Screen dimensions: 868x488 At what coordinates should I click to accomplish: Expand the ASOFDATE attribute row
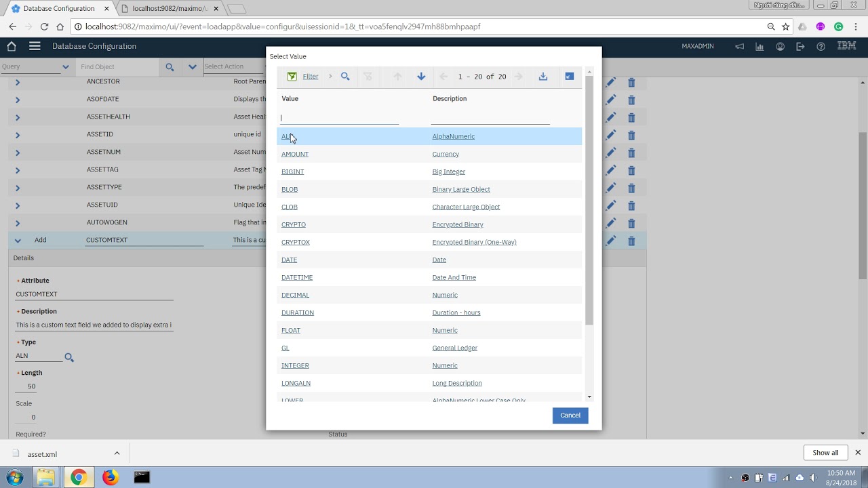tap(18, 100)
